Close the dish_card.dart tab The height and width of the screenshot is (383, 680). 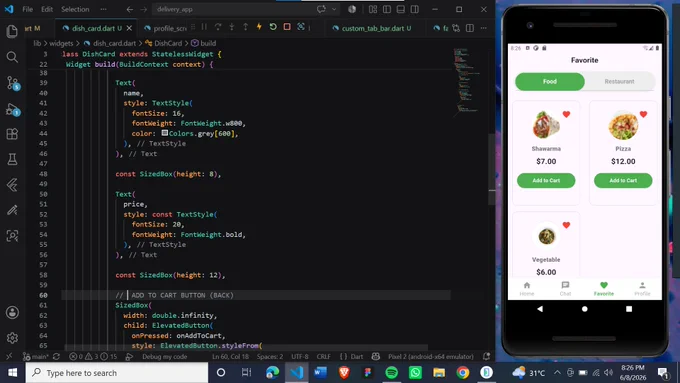click(x=129, y=28)
